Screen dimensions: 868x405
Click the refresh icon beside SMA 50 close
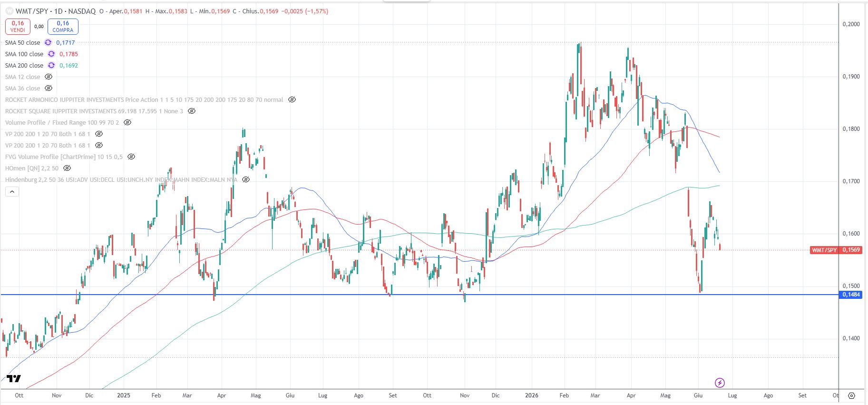(x=48, y=42)
